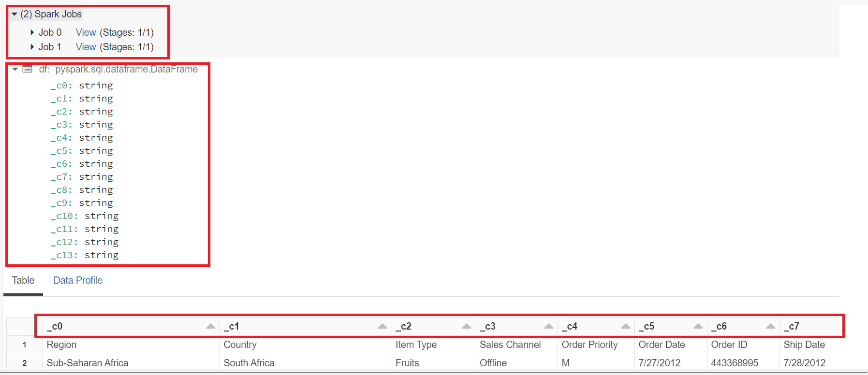The image size is (868, 375).
Task: Click the _c7 column header
Action: [793, 327]
